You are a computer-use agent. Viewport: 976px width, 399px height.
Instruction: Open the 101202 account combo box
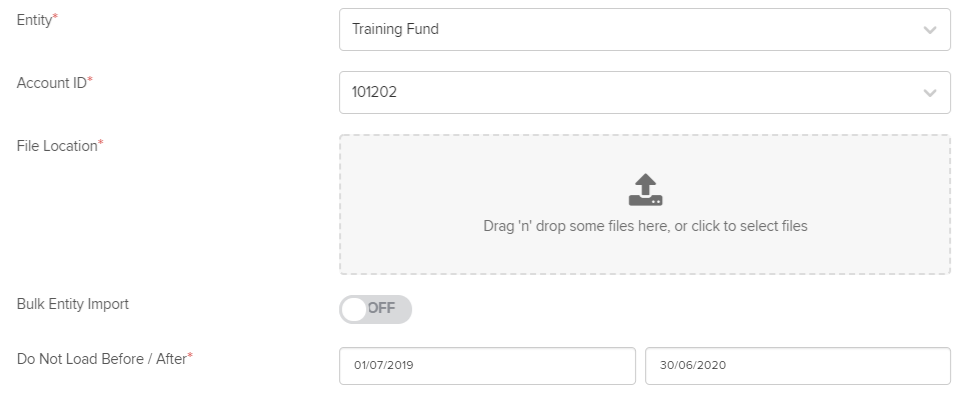(x=645, y=92)
